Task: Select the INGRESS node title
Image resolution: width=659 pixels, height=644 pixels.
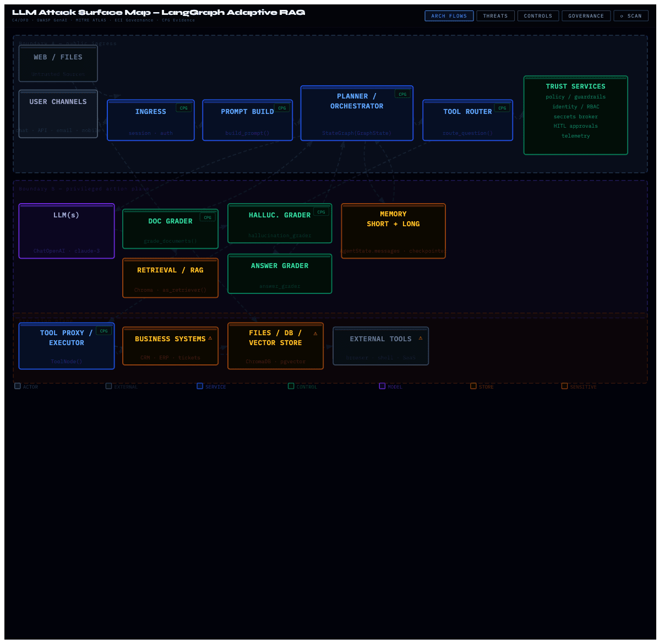Action: click(150, 112)
